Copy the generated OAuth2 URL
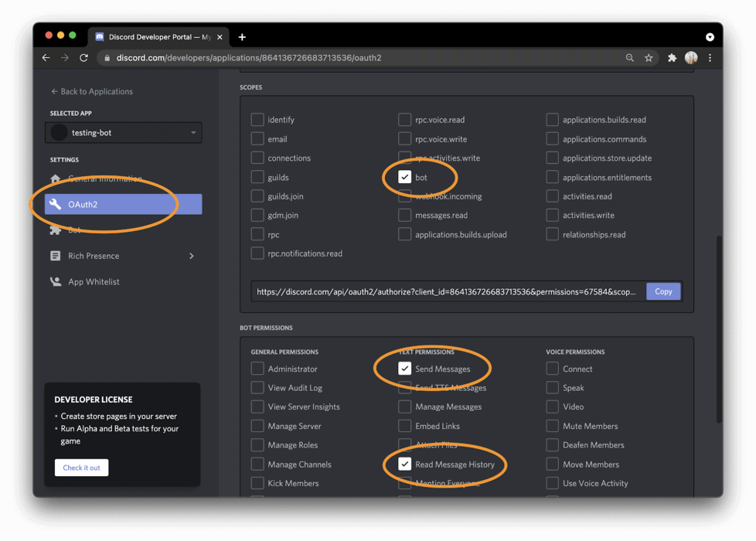This screenshot has height=541, width=756. coord(663,291)
